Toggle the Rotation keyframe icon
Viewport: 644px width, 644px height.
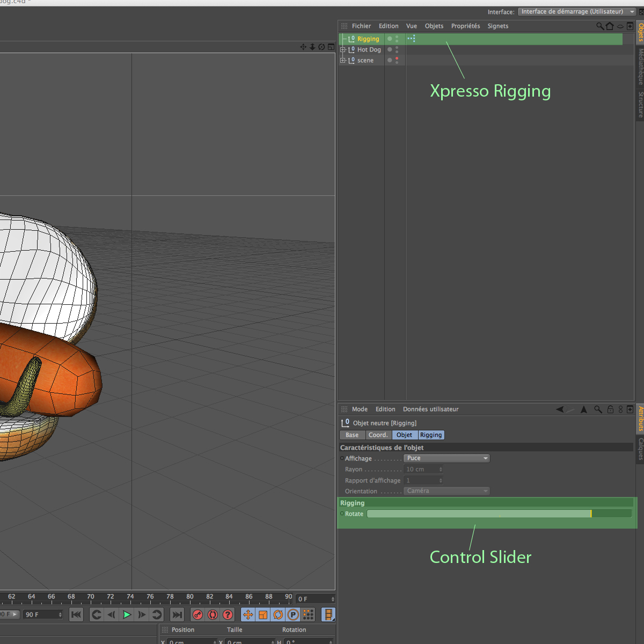click(x=278, y=614)
